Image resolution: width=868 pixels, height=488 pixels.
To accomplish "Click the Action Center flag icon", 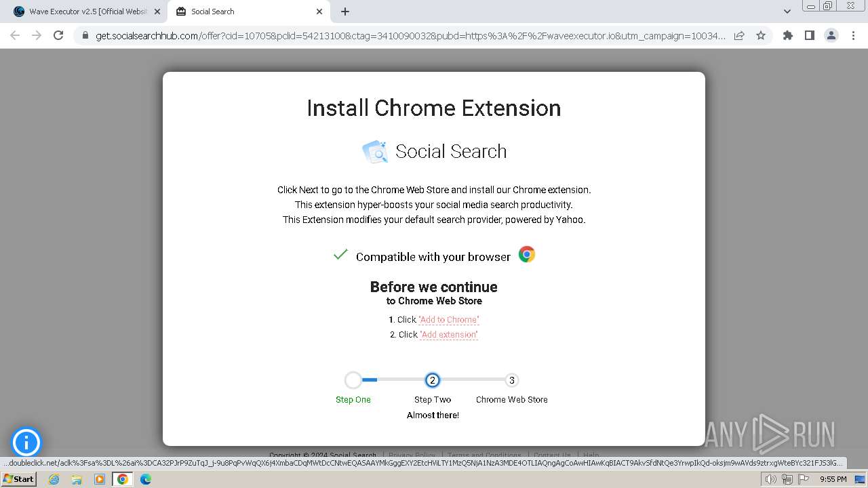I will (803, 479).
